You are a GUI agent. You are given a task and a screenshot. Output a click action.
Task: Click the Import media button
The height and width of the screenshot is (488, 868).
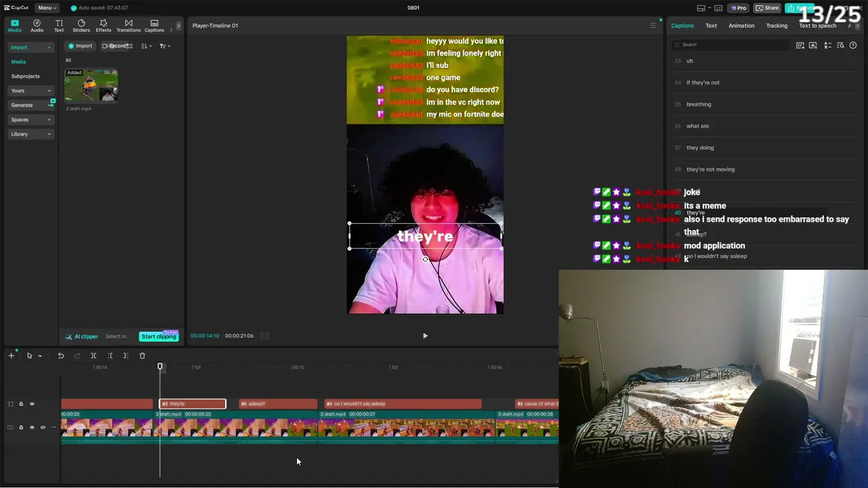point(80,46)
